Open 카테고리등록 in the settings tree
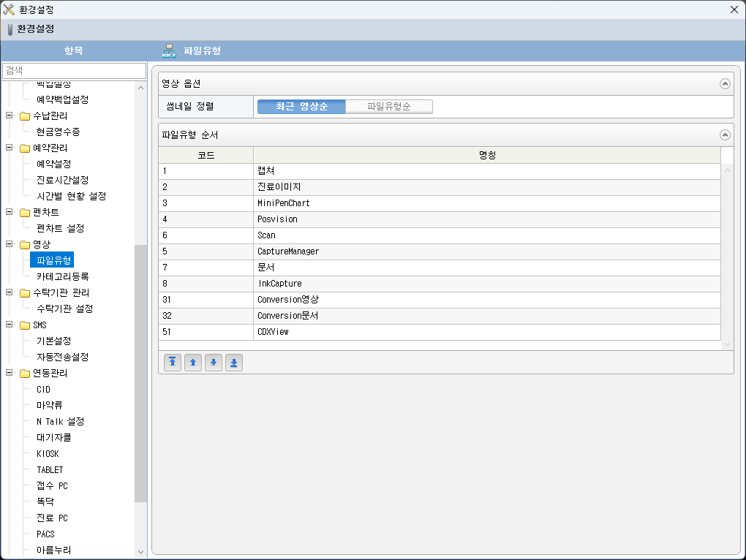 tap(62, 276)
